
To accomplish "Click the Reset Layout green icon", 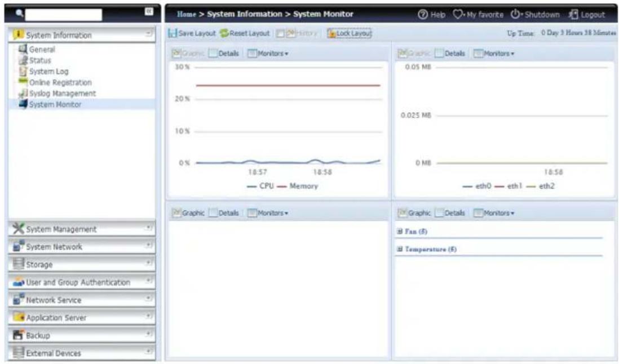I will [x=224, y=34].
